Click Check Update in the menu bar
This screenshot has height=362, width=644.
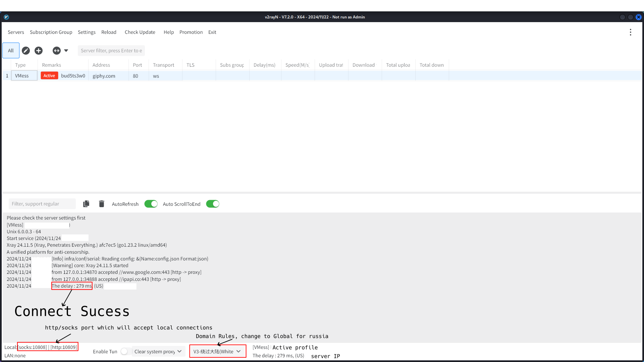140,32
